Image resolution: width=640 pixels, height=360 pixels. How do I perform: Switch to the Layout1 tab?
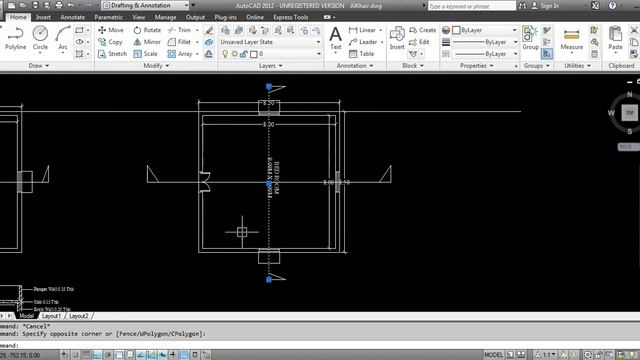tap(51, 316)
